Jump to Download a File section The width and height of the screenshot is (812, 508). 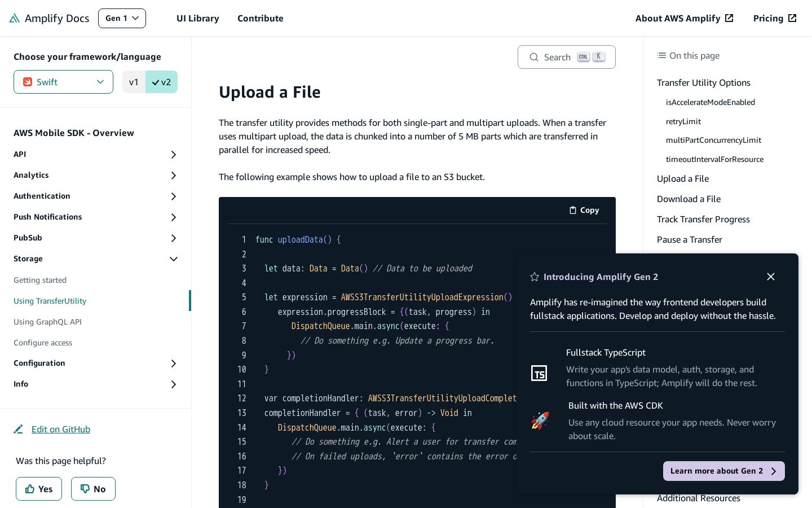(689, 199)
